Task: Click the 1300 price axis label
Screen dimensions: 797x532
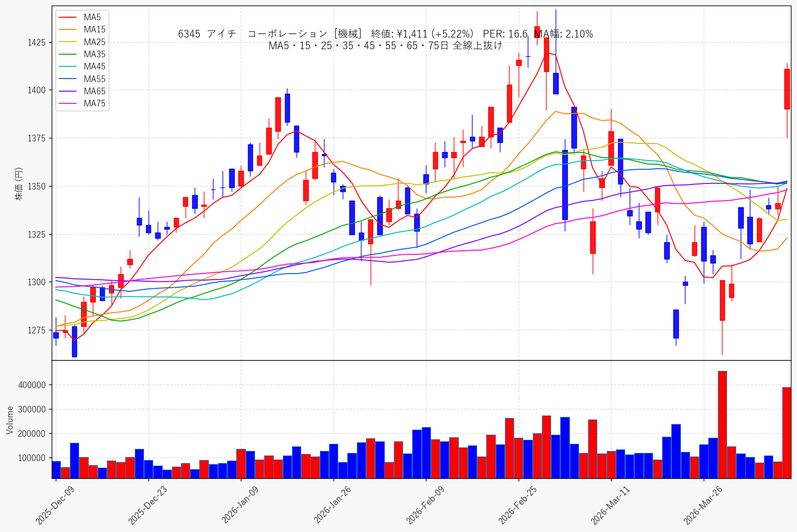Action: click(37, 282)
